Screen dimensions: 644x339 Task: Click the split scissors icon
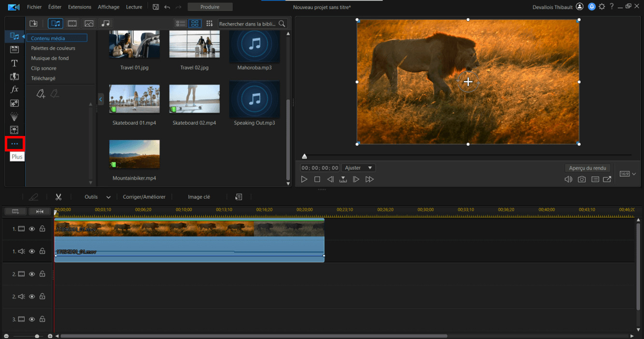pos(58,197)
